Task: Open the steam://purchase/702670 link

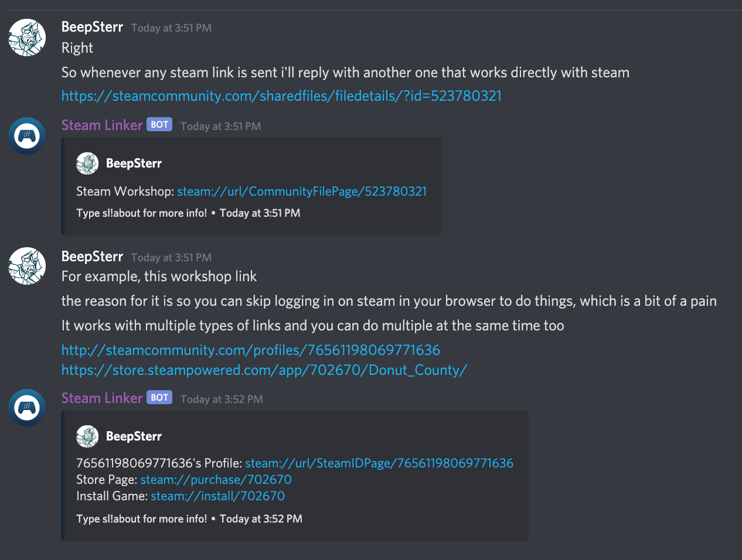Action: (x=216, y=480)
